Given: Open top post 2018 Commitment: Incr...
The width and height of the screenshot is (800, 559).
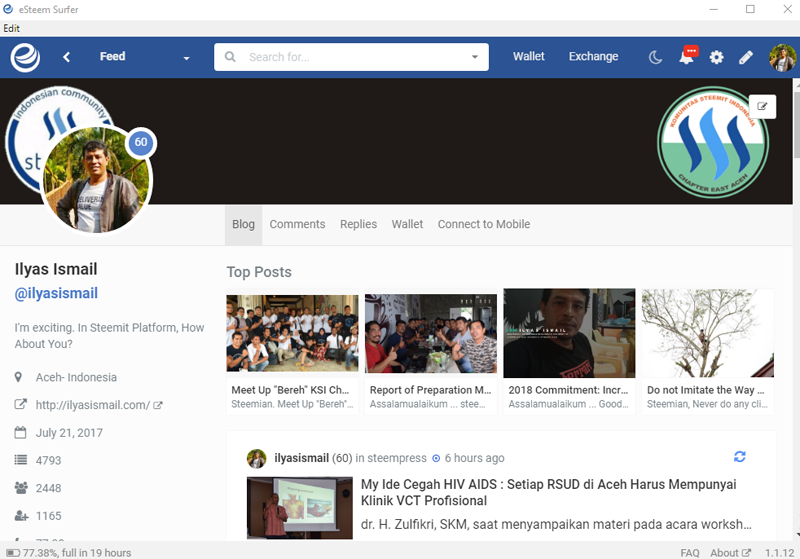Looking at the screenshot, I should [x=569, y=351].
